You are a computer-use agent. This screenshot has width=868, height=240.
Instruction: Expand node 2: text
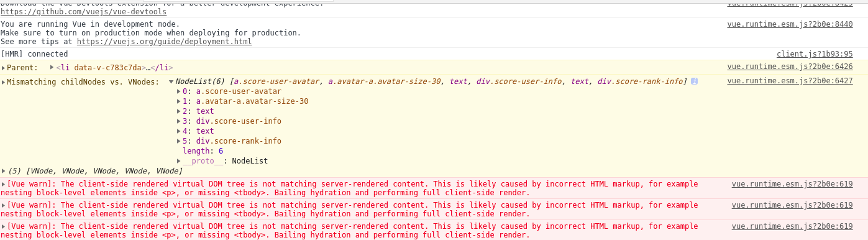tap(180, 111)
